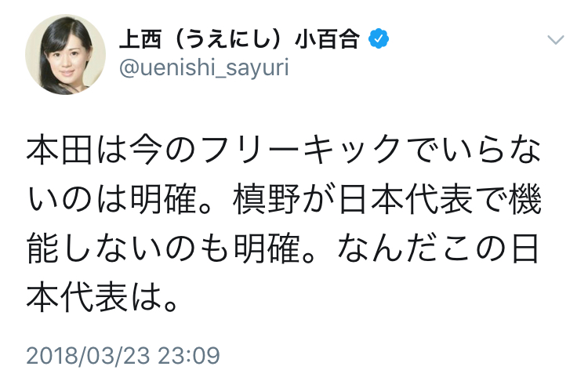Viewport: 588px width, 370px height.
Task: Click the time 23:09 below the tweet
Action: click(193, 354)
